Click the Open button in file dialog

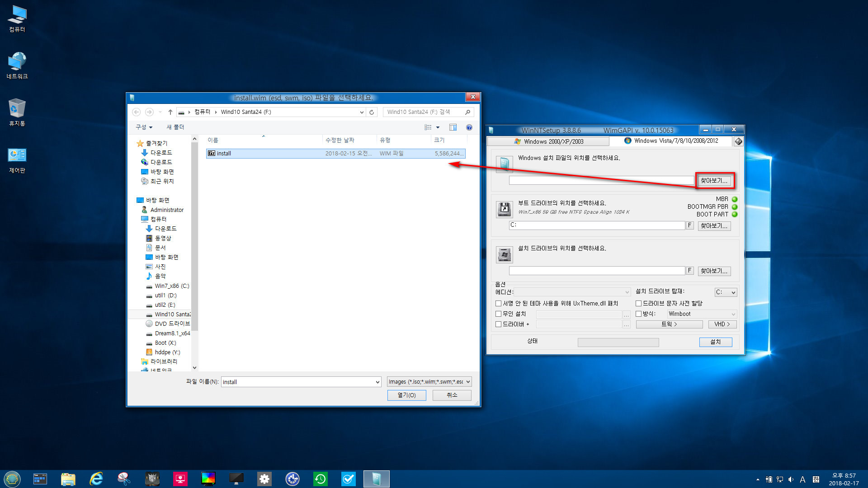406,395
